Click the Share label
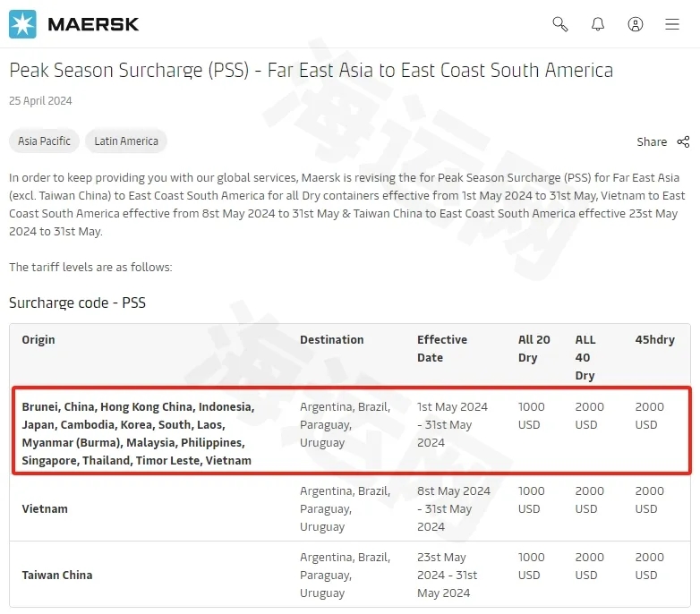The image size is (700, 614). tap(652, 142)
